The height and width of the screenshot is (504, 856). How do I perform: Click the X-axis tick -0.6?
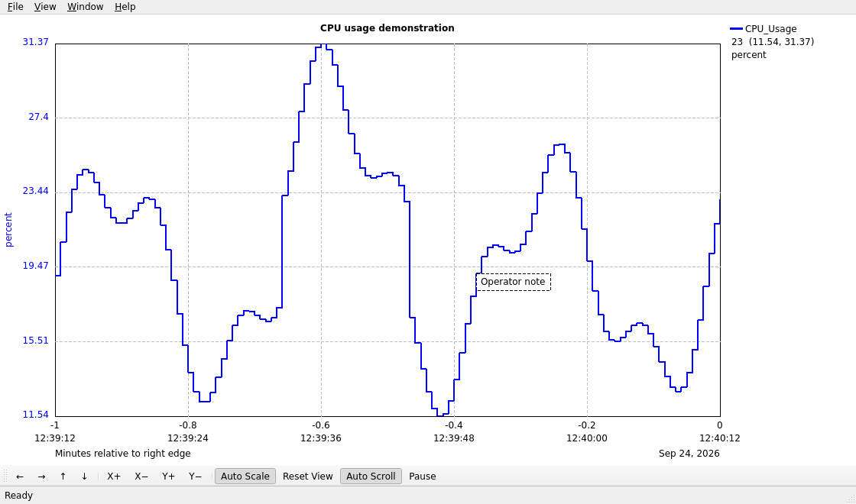pos(321,425)
